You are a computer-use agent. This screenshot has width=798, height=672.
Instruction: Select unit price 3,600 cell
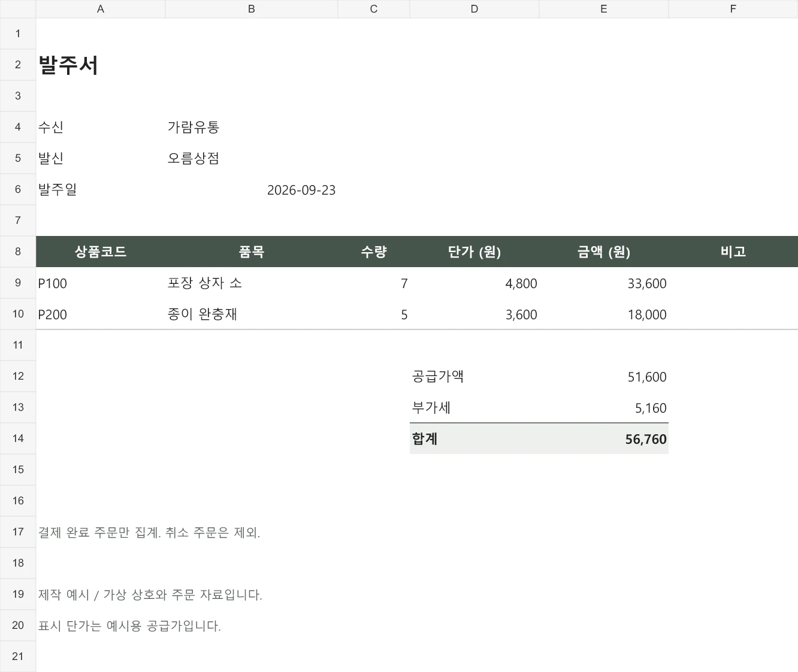pos(474,314)
